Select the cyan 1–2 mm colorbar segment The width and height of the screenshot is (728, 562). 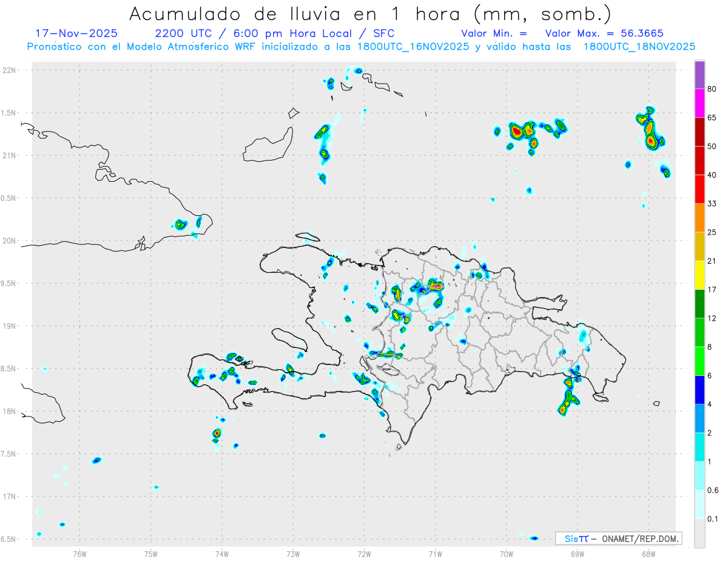(x=699, y=447)
